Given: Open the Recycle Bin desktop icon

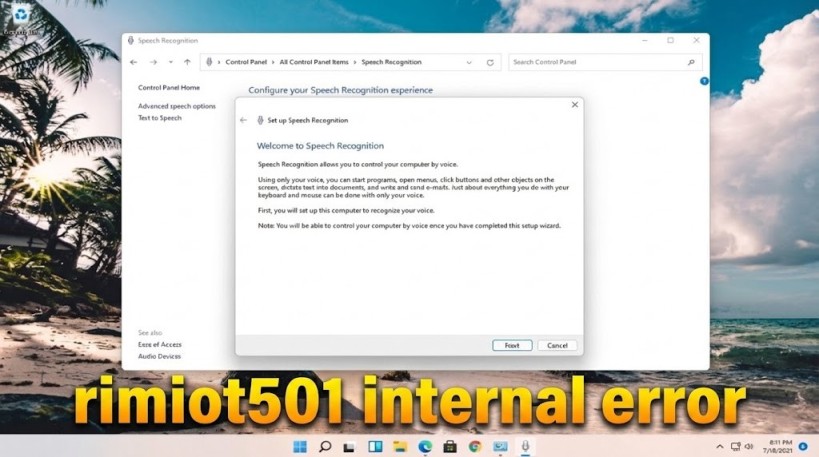Looking at the screenshot, I should [21, 18].
